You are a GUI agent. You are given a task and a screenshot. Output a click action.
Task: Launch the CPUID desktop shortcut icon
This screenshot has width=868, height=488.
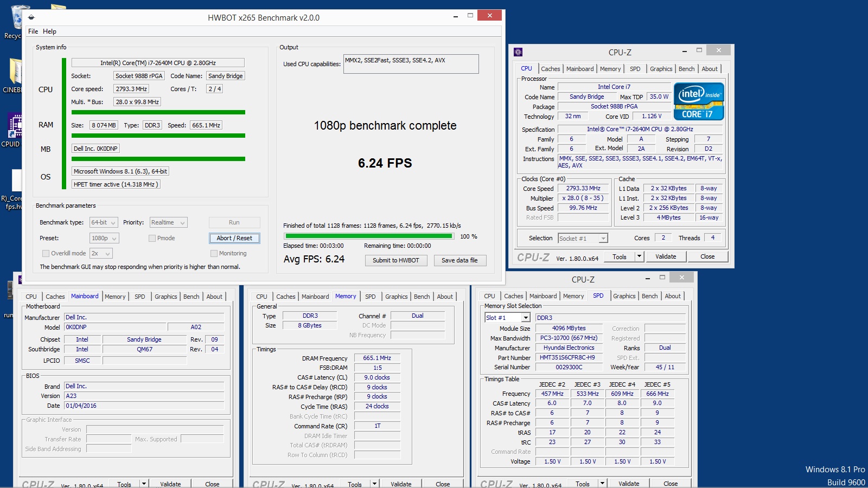tap(14, 129)
